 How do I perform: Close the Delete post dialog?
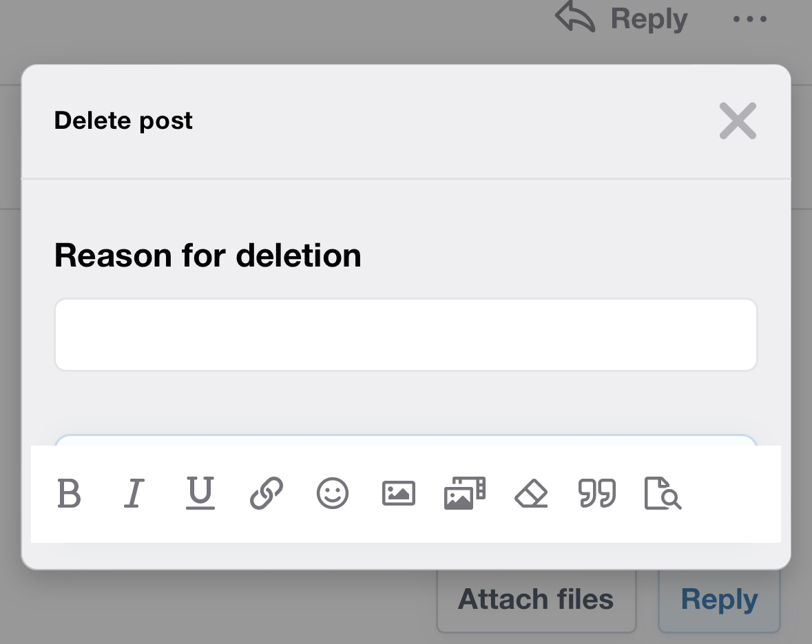coord(738,121)
